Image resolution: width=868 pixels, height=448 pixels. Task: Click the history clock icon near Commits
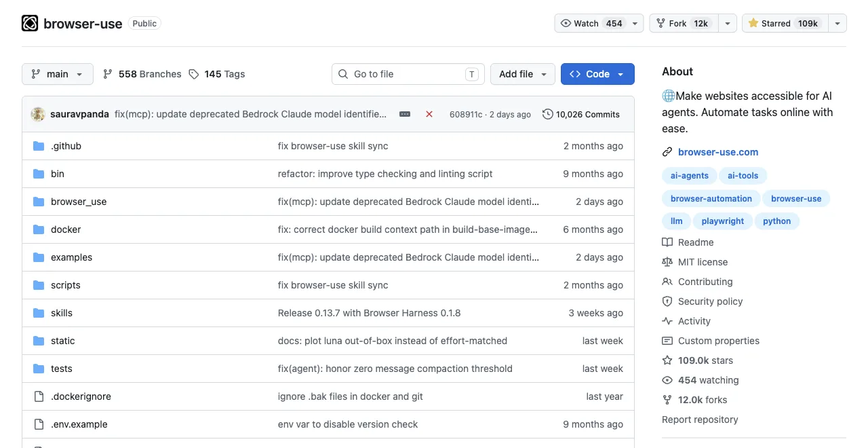[548, 114]
